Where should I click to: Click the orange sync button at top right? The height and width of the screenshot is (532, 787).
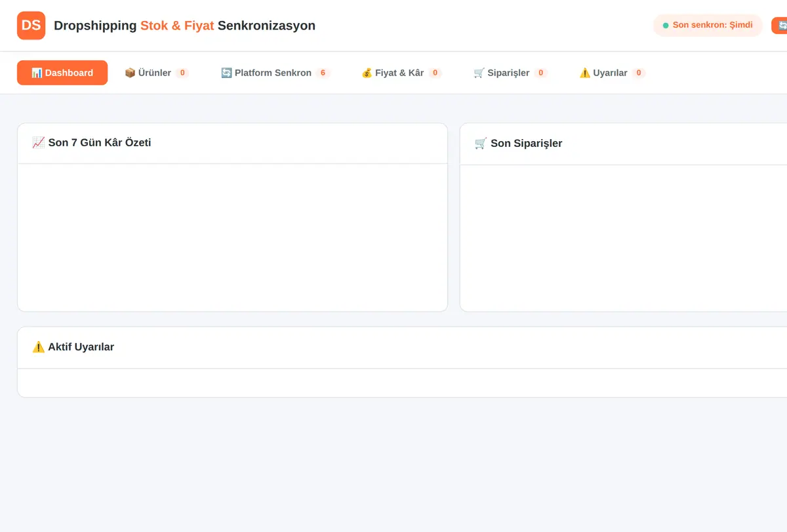click(779, 26)
